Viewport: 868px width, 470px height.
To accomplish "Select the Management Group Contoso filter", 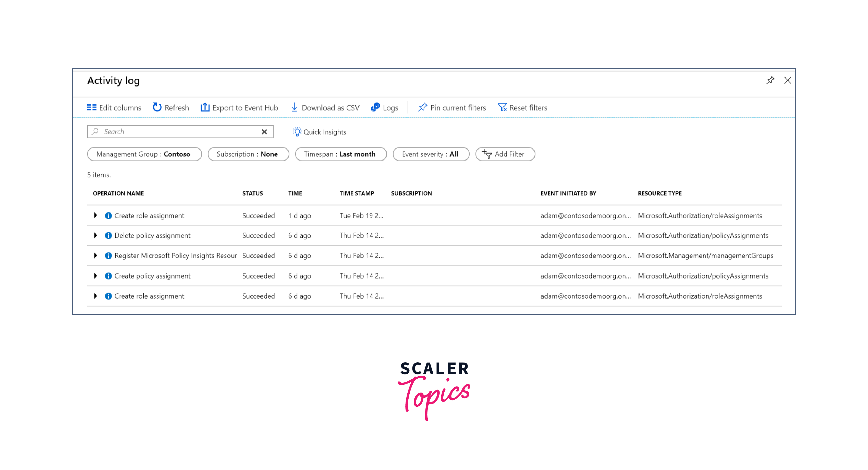I will (144, 154).
